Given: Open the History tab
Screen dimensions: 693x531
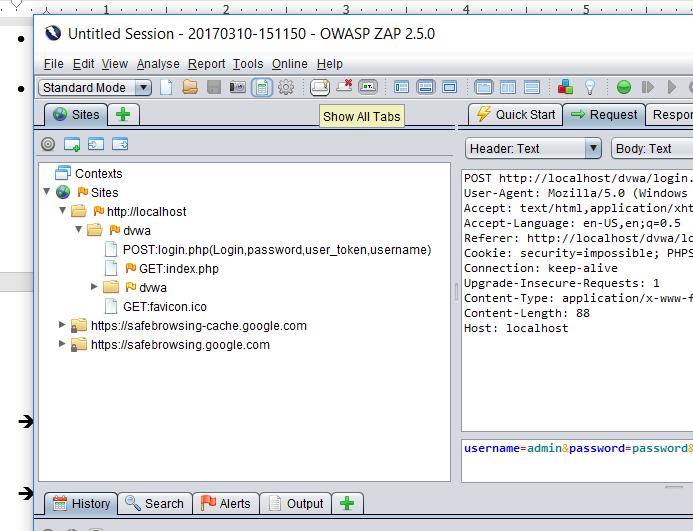Looking at the screenshot, I should pos(81,504).
